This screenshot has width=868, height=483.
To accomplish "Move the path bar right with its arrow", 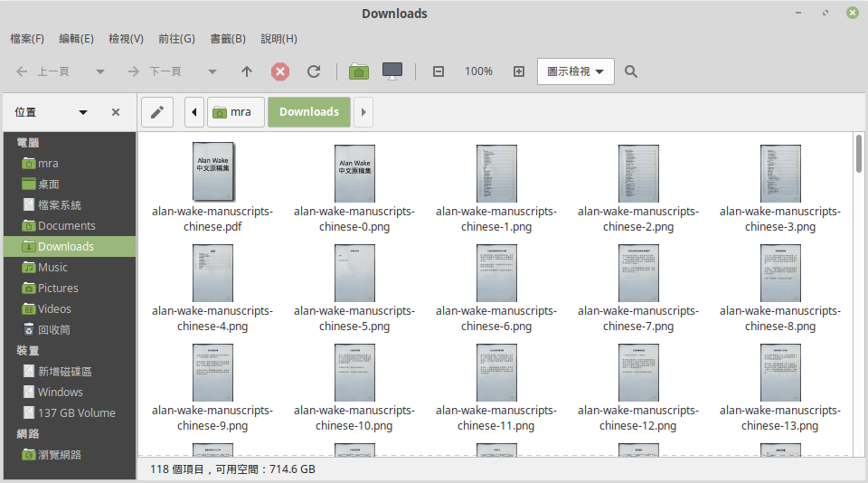I will [363, 112].
